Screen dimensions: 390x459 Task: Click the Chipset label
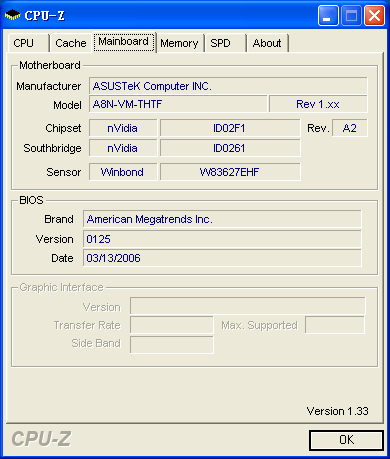(63, 128)
